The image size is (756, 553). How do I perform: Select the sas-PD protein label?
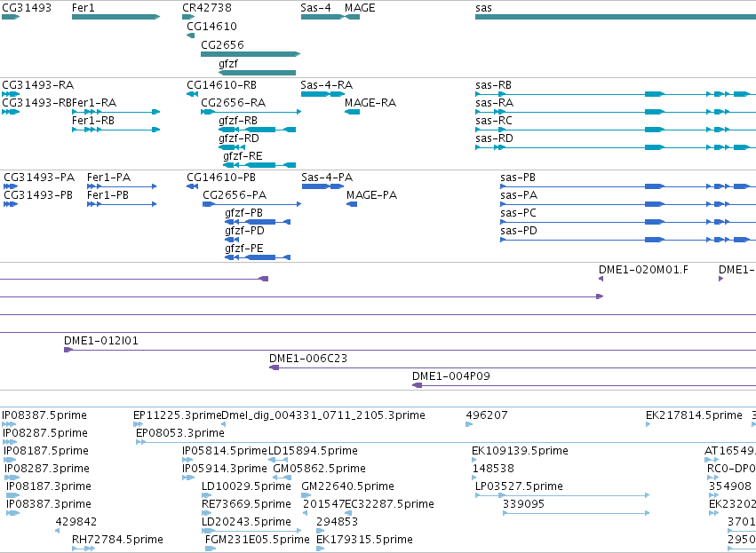pos(519,231)
